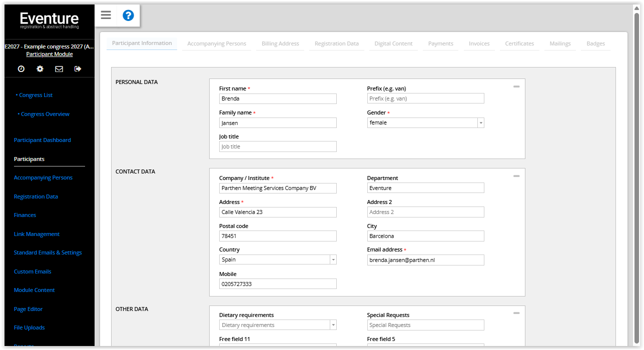The width and height of the screenshot is (644, 350).
Task: Open Congress List link in sidebar
Action: pyautogui.click(x=36, y=95)
